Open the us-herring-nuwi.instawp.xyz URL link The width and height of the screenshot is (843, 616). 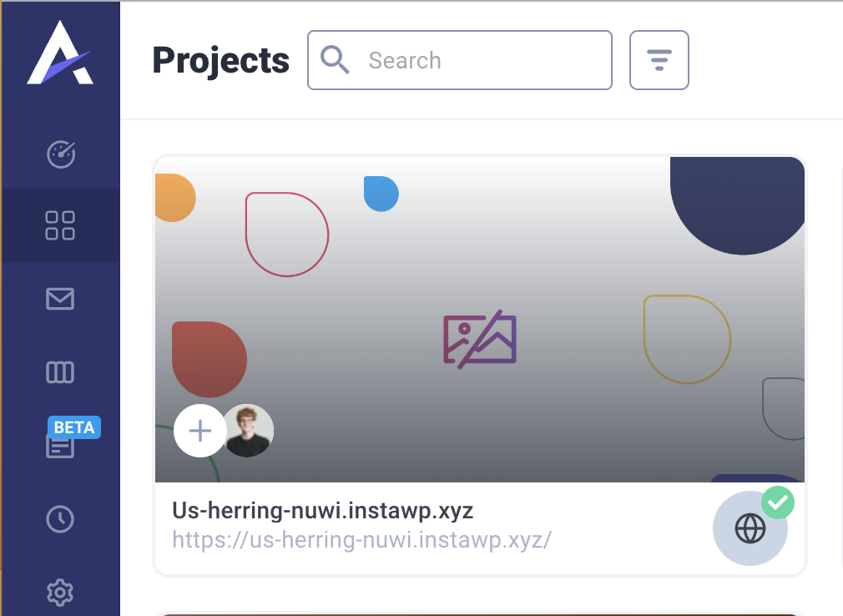click(x=361, y=539)
